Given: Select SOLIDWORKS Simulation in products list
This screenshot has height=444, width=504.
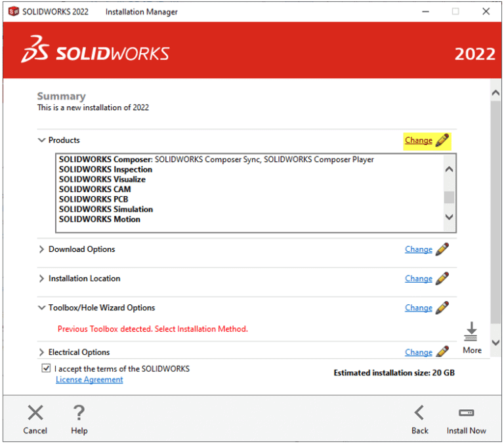Looking at the screenshot, I should (x=106, y=209).
